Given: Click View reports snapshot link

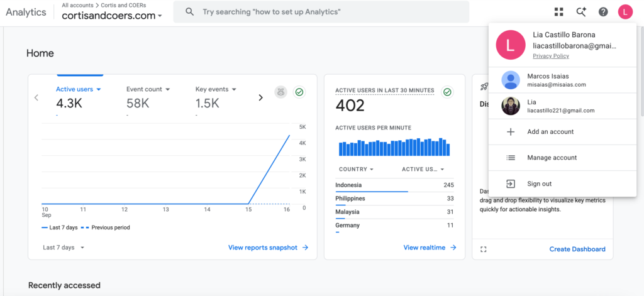Looking at the screenshot, I should click(268, 248).
